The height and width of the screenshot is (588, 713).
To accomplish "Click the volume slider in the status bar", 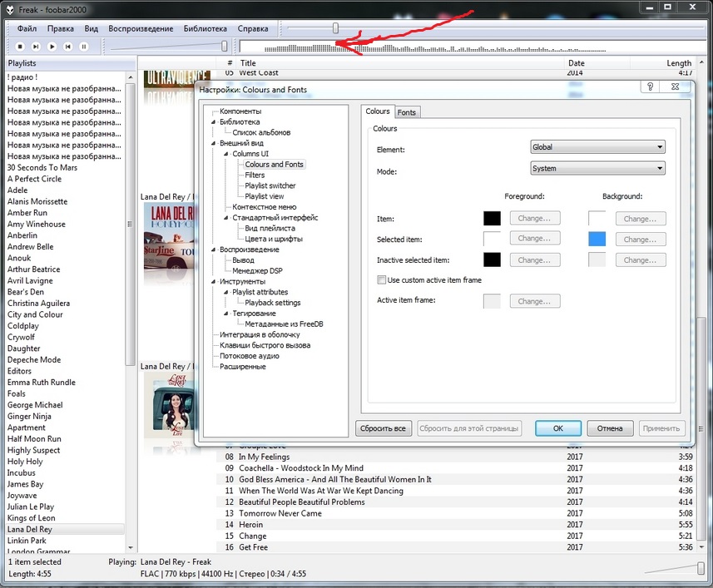I will pyautogui.click(x=701, y=568).
